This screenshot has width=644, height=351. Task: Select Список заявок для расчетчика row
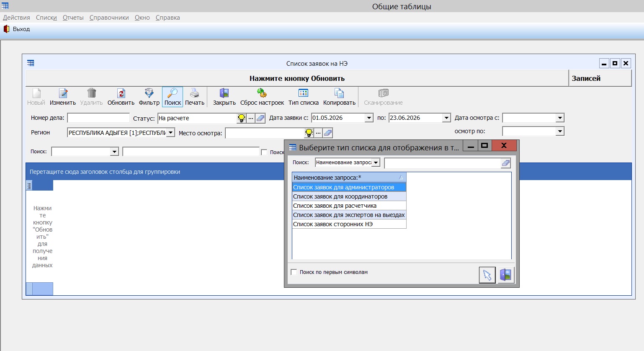pos(349,206)
